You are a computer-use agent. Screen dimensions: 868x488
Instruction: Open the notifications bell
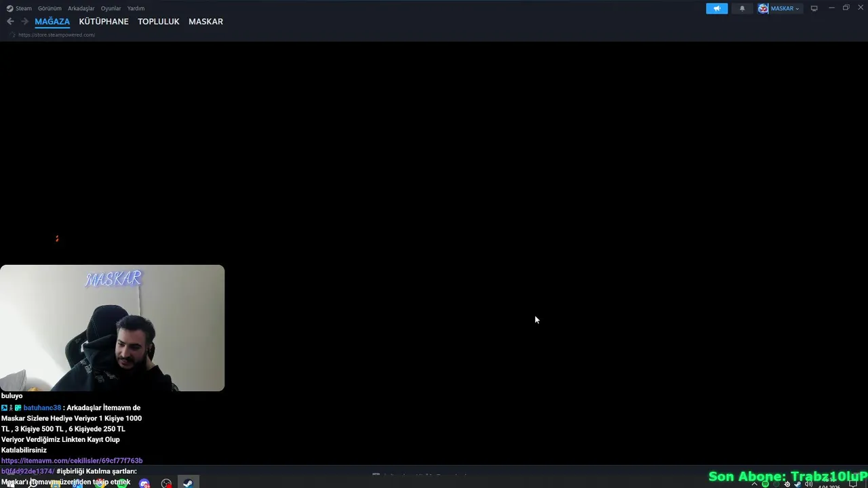(742, 8)
